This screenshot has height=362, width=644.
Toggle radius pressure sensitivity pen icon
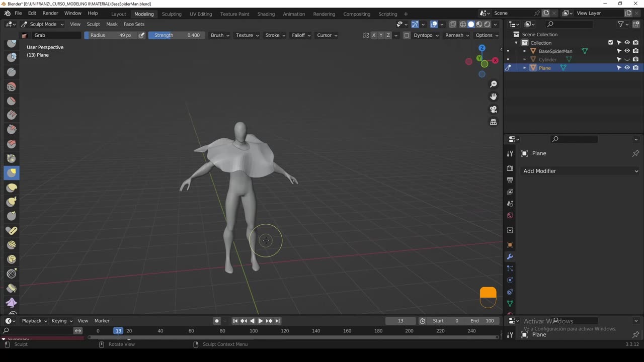coord(142,35)
